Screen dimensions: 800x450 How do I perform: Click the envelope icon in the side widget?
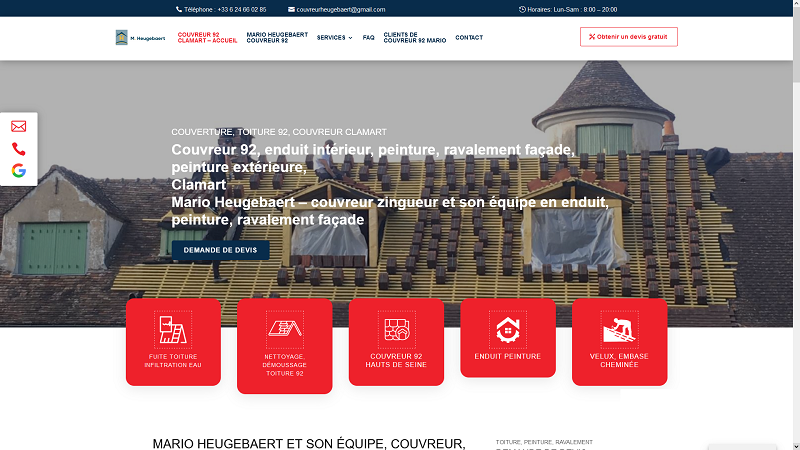click(19, 126)
